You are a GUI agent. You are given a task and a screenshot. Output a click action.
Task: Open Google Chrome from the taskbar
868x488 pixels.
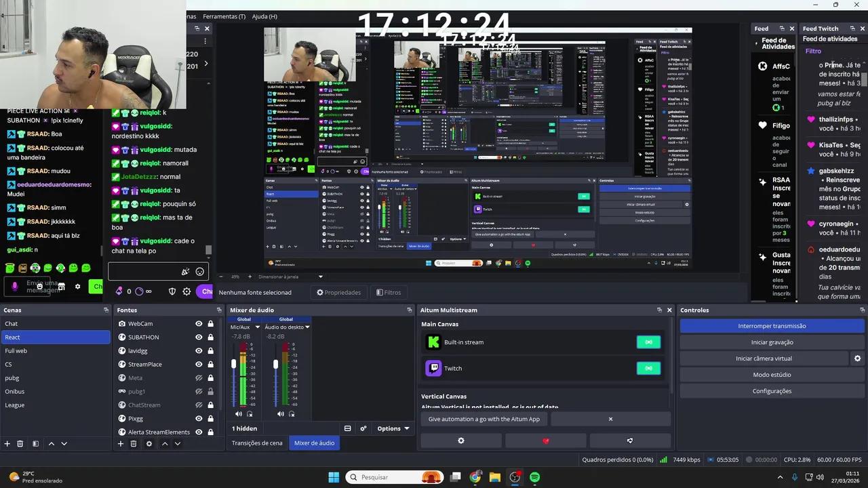click(475, 477)
